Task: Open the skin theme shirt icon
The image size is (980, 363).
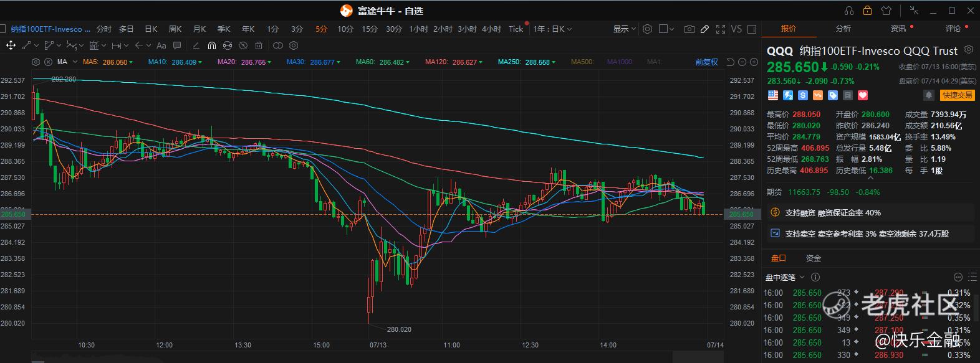Action: [886, 11]
